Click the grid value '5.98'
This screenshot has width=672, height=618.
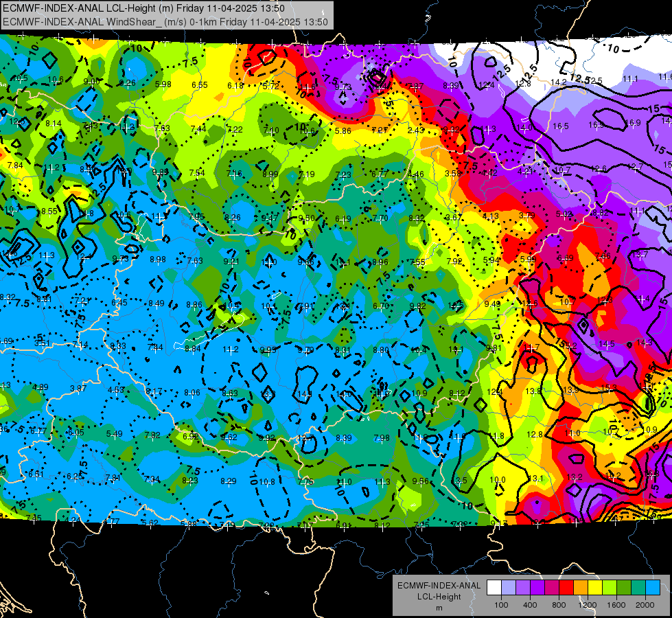pyautogui.click(x=163, y=84)
